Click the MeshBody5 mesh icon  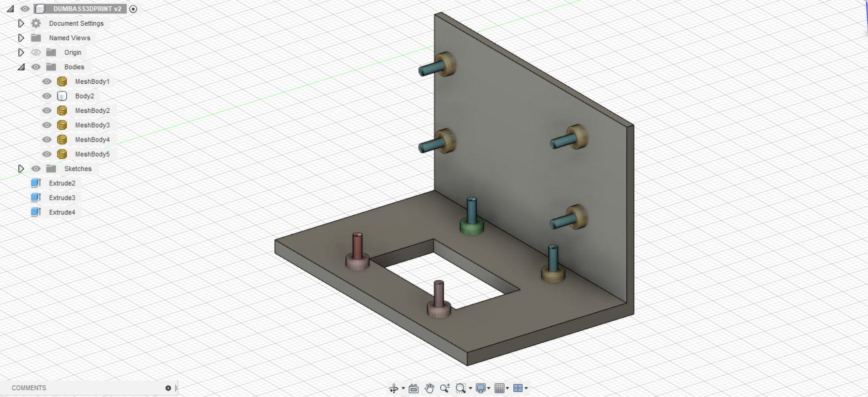coord(62,154)
